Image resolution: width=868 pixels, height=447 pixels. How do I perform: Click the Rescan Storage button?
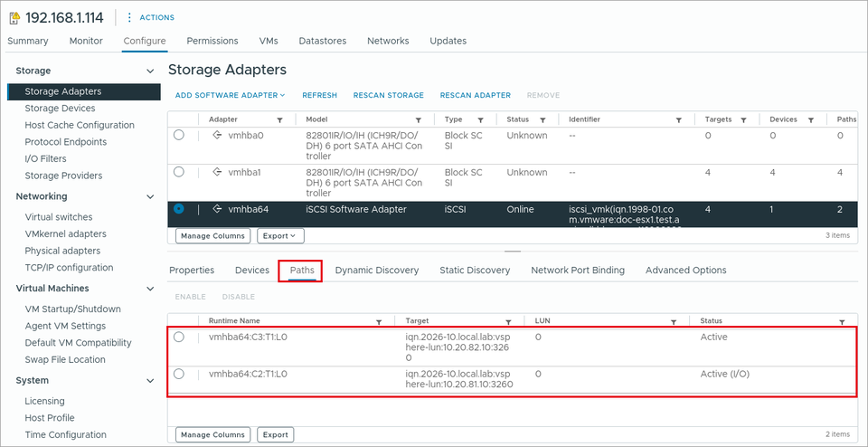[x=389, y=95]
